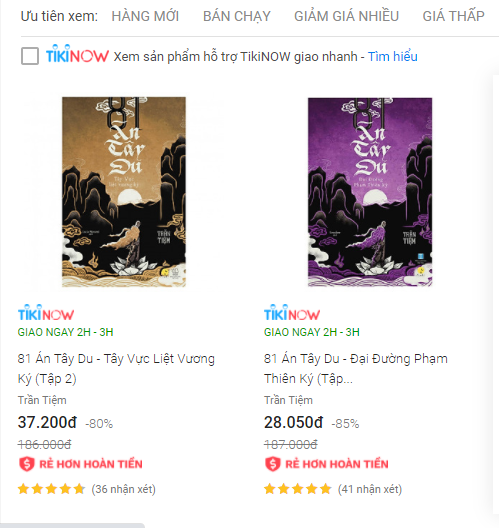Check the TikiNOW fast delivery checkbox

click(30, 56)
